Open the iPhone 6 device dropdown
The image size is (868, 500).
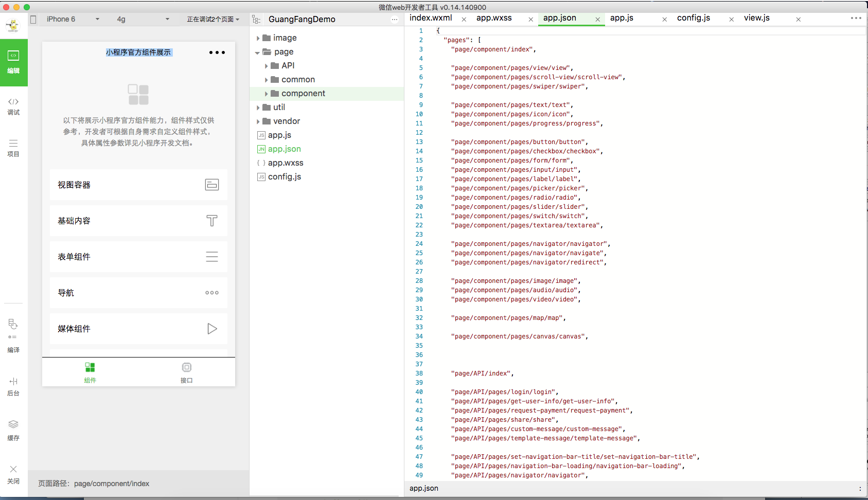click(73, 19)
